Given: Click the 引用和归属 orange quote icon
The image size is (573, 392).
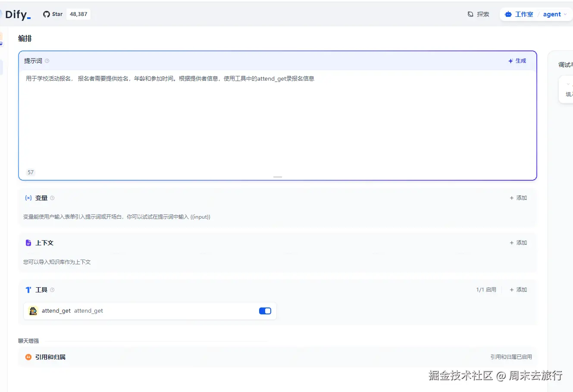Looking at the screenshot, I should (x=28, y=357).
